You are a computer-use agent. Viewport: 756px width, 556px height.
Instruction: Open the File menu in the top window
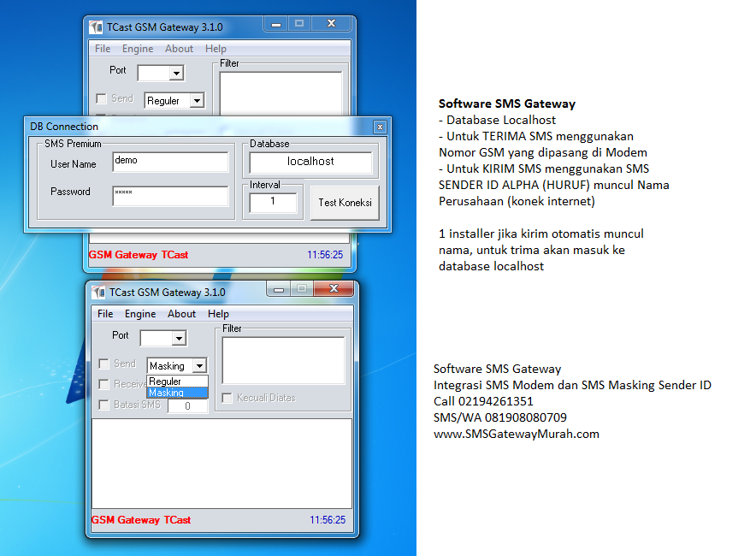click(103, 49)
